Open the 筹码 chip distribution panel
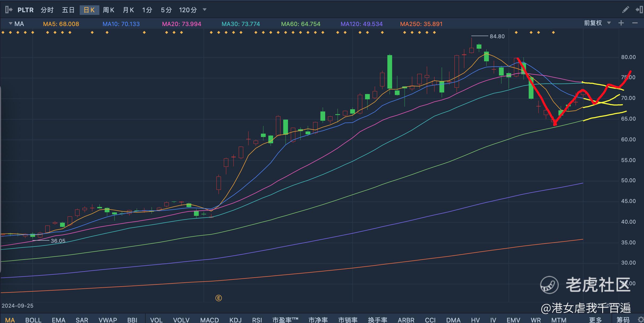Viewport: 644px width, 323px height. coord(623,320)
